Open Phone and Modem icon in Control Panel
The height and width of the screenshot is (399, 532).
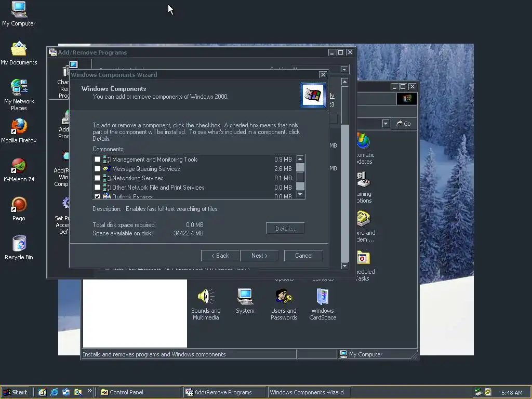click(366, 227)
